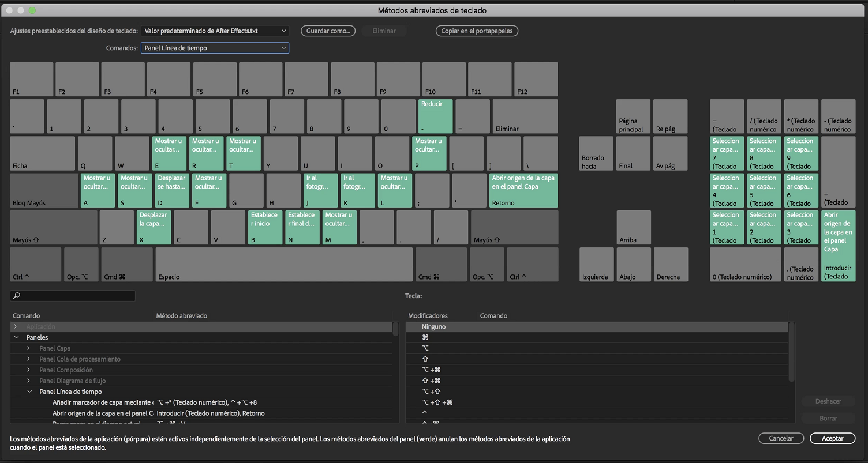Select the Ninguno modifier row

(597, 327)
